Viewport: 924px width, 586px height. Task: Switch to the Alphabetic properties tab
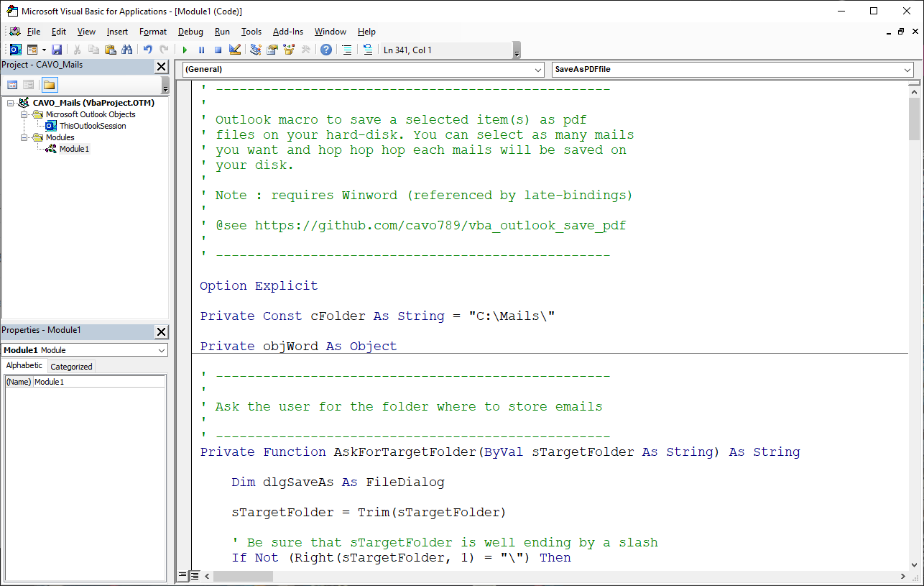click(24, 366)
